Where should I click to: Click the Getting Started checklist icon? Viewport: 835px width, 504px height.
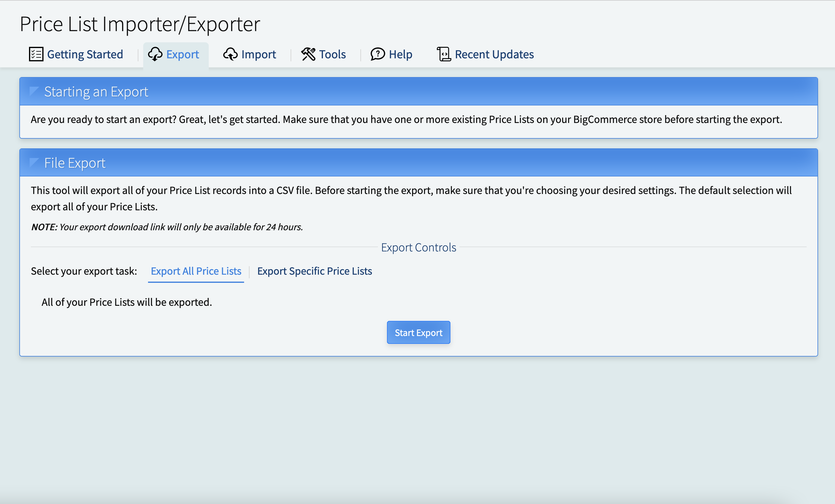coord(36,54)
